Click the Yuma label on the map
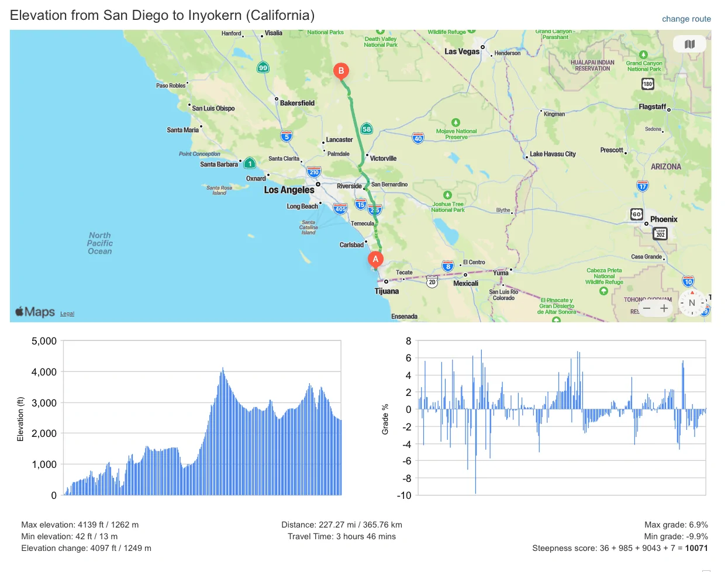Viewport: 728px width, 572px height. coord(501,273)
